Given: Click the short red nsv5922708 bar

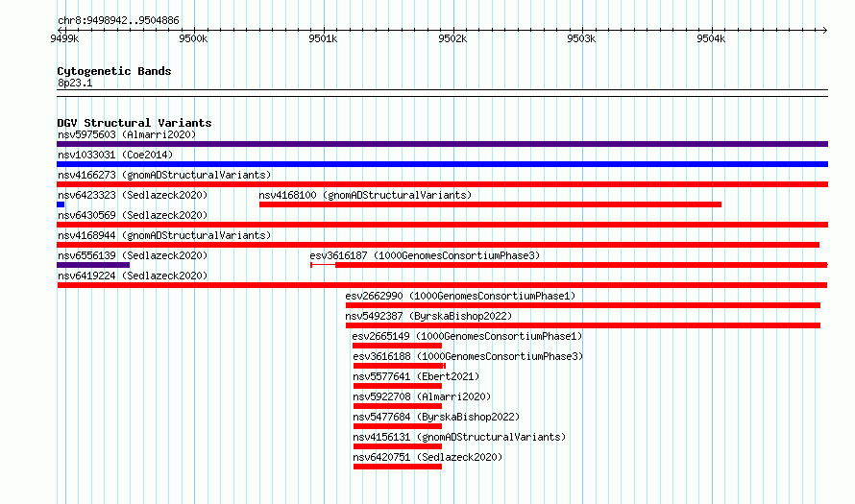Looking at the screenshot, I should (x=398, y=406).
